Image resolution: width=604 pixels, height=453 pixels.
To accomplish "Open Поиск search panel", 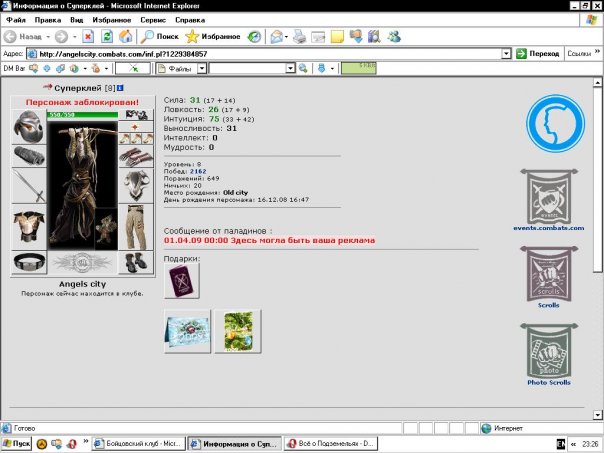I will [x=159, y=37].
